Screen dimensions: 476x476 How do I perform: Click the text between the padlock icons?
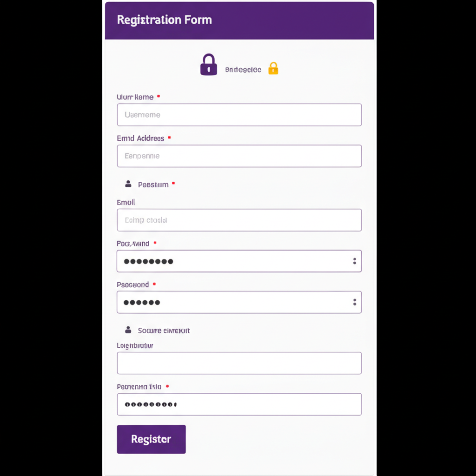(243, 70)
